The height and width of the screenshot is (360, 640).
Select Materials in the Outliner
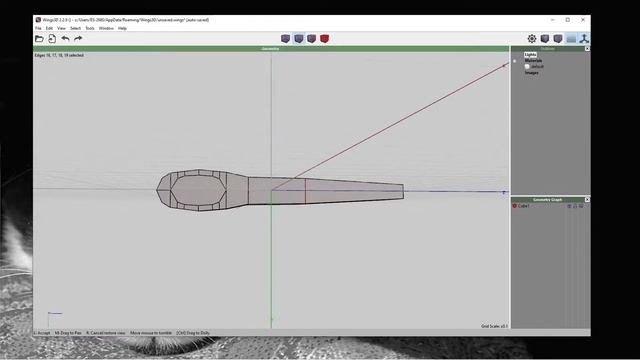pyautogui.click(x=533, y=60)
